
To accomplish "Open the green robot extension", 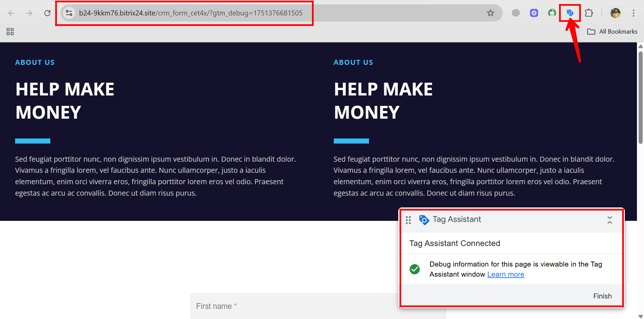I will 552,13.
